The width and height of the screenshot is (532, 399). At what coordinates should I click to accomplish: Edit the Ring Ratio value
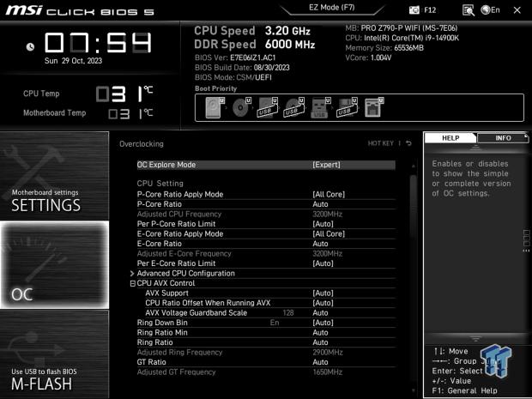266,342
